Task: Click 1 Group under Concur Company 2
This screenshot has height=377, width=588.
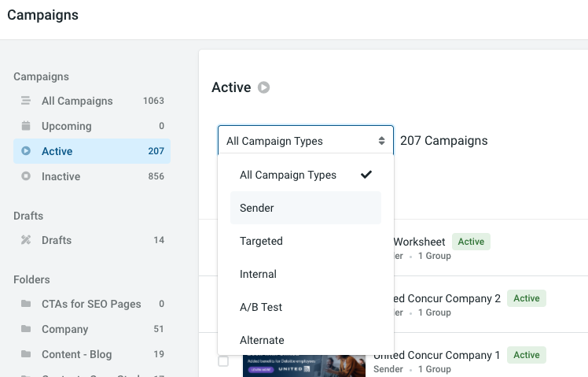Action: coord(435,312)
